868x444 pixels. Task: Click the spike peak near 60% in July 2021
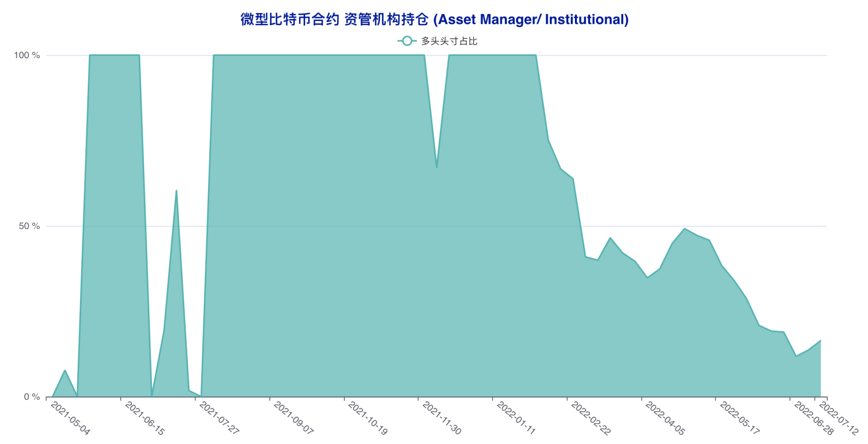coord(176,191)
